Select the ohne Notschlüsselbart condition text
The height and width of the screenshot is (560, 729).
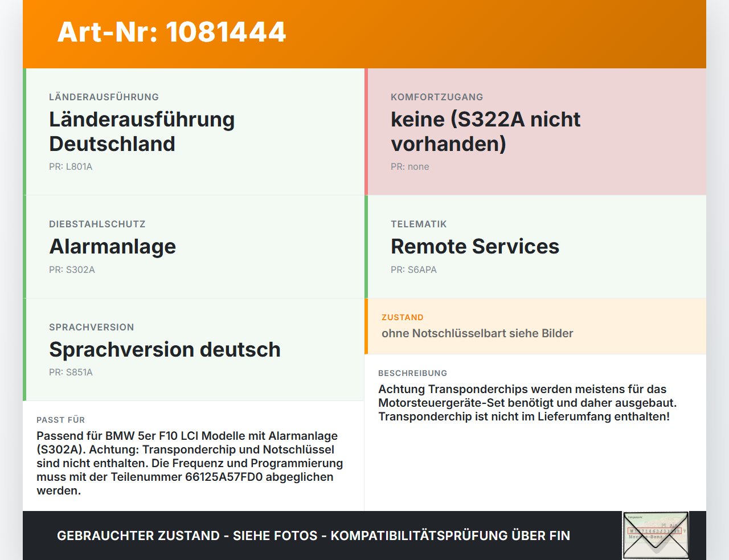[x=477, y=333]
